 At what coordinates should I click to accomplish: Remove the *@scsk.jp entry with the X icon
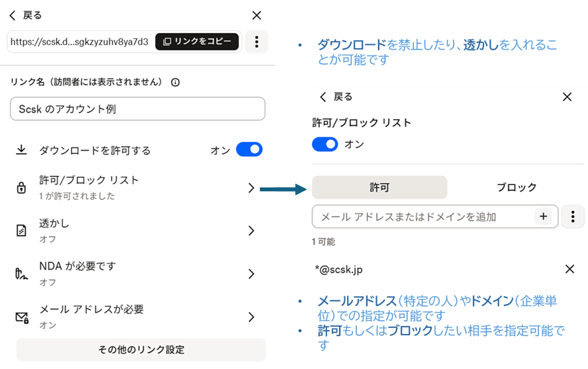569,269
